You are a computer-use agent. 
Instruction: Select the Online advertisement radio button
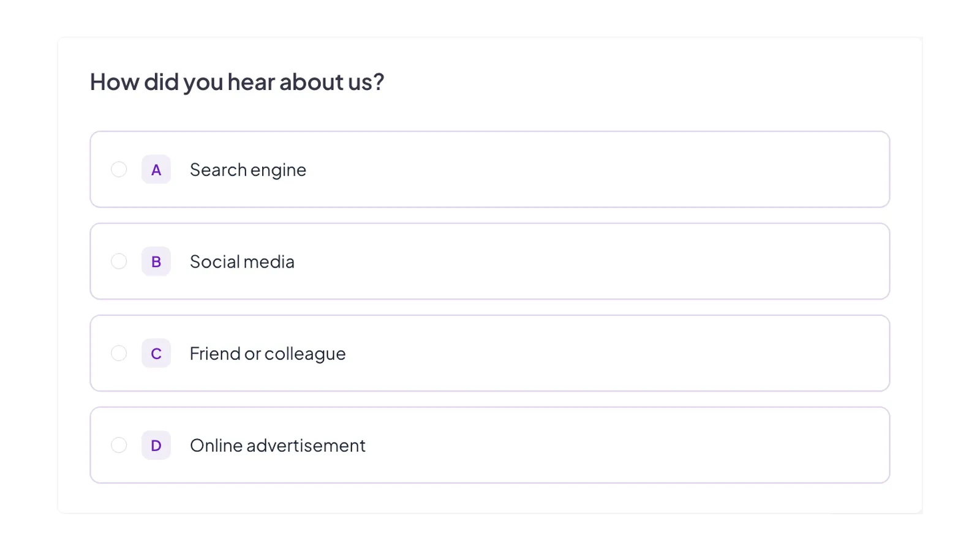(119, 445)
